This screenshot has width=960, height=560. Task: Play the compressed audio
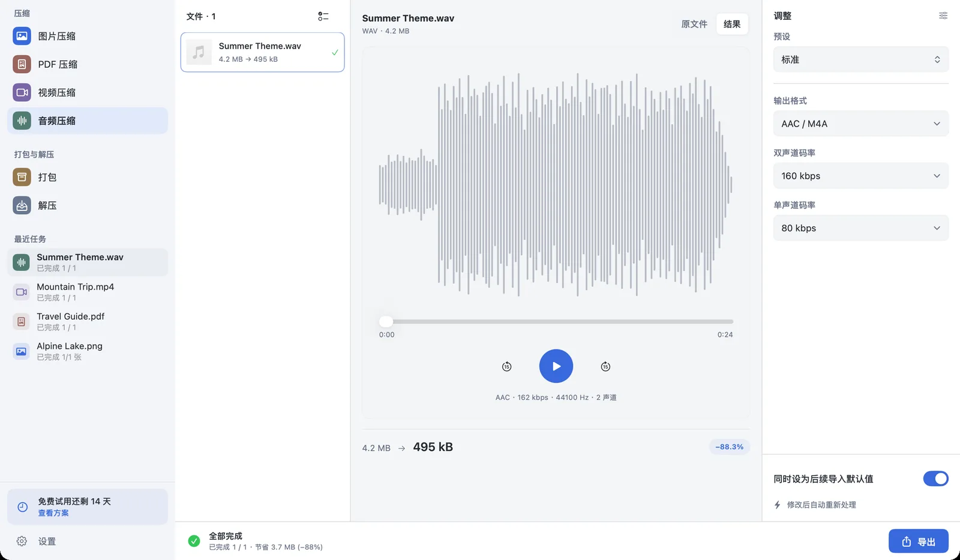click(x=556, y=366)
